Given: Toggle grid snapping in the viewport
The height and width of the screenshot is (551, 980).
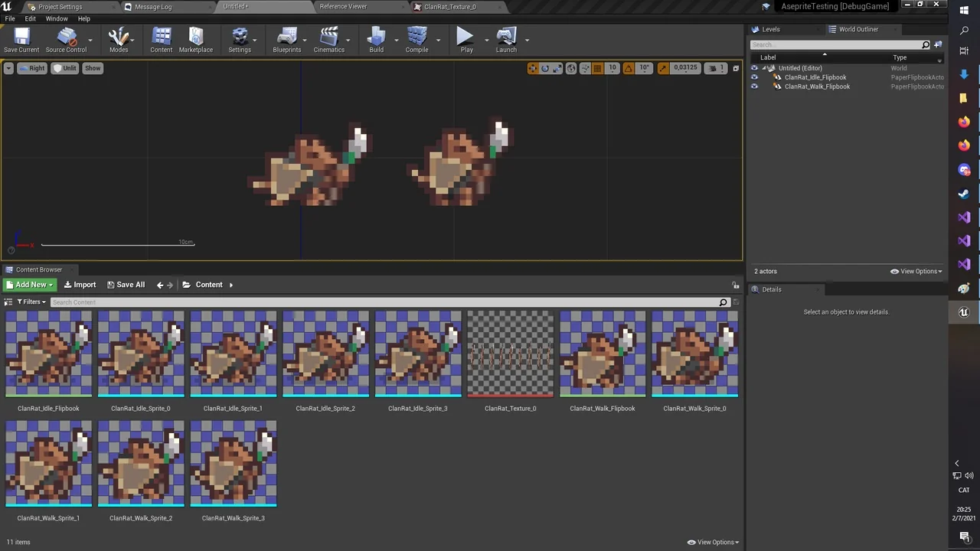Looking at the screenshot, I should [x=598, y=68].
